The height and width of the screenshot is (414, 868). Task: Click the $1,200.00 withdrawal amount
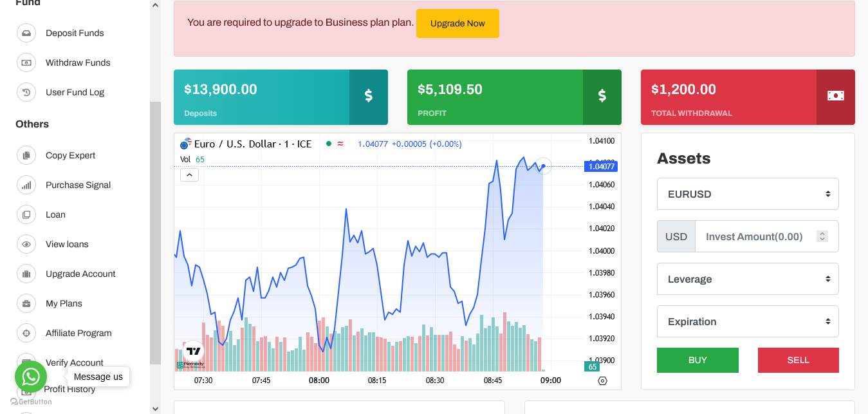(x=683, y=89)
